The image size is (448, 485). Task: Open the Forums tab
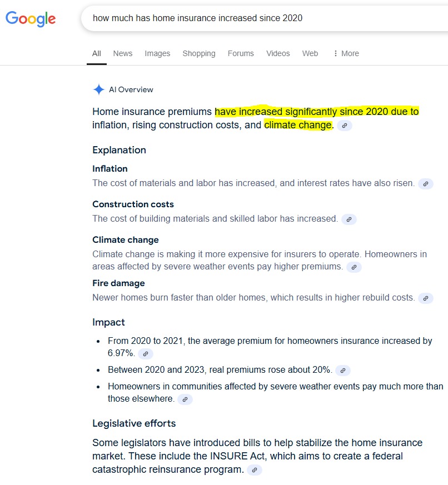pyautogui.click(x=241, y=53)
